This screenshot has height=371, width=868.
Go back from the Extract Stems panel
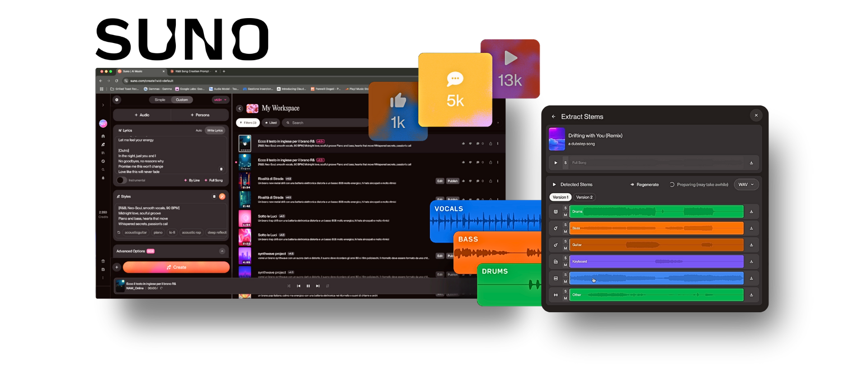point(553,117)
